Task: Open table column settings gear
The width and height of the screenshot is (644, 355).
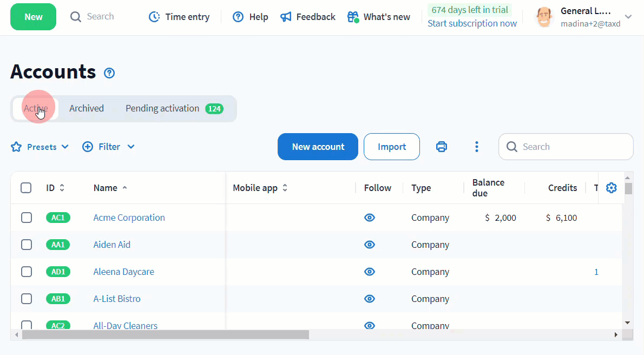Action: (611, 188)
